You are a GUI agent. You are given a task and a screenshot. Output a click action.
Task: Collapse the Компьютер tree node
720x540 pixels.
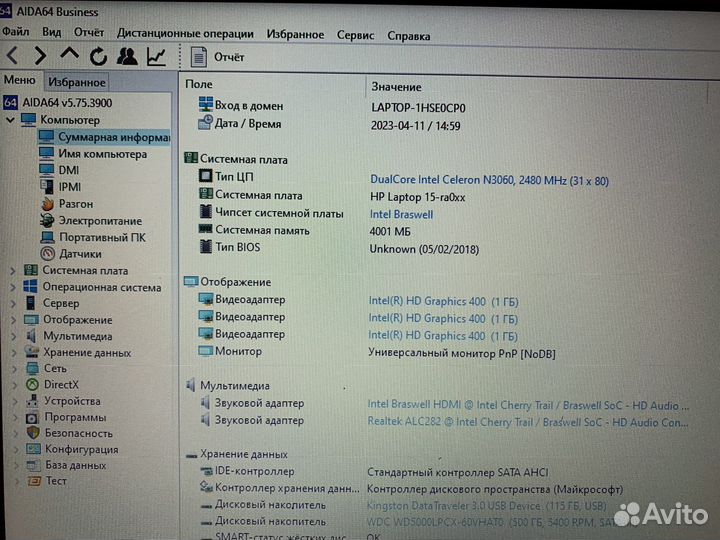(x=10, y=120)
